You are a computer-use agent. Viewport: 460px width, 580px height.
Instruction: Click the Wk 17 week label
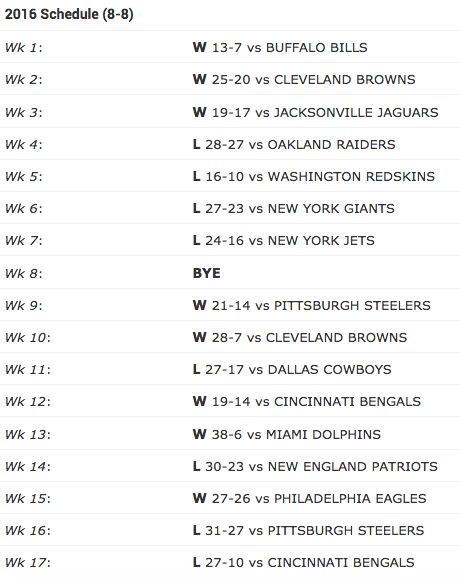[28, 562]
